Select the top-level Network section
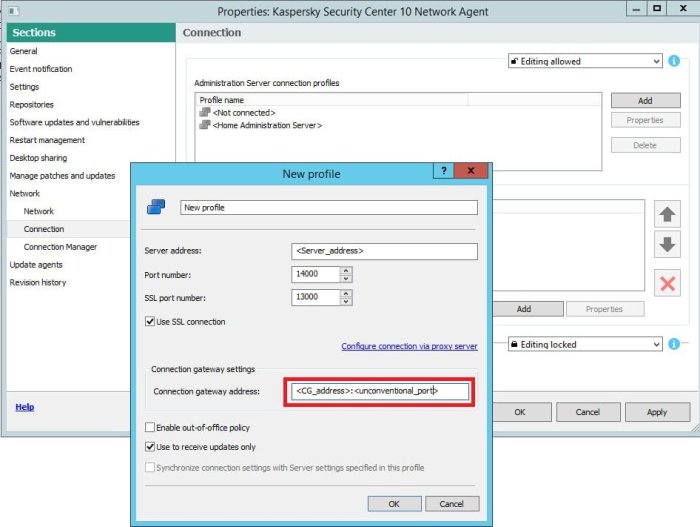700x527 pixels. click(x=25, y=193)
